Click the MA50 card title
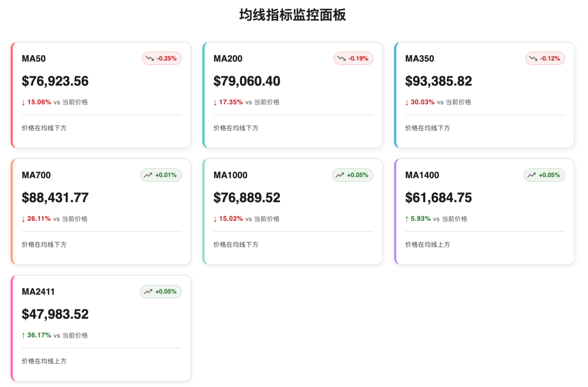Screen dimensions: 588x387 (x=34, y=58)
